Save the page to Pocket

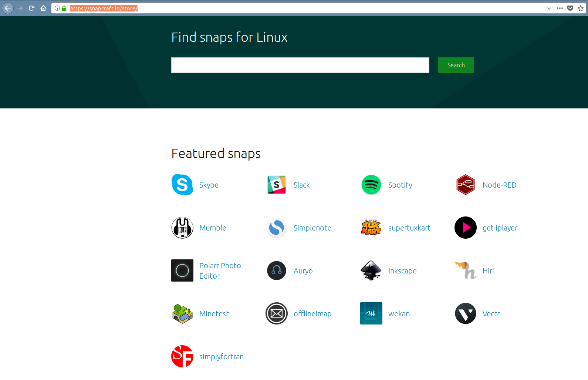(x=570, y=8)
